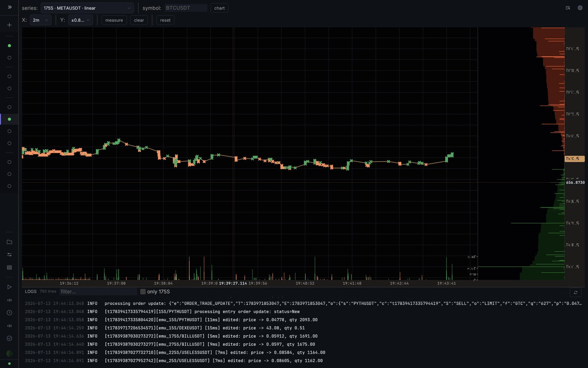Click the reset button
588x368 pixels.
pos(165,20)
